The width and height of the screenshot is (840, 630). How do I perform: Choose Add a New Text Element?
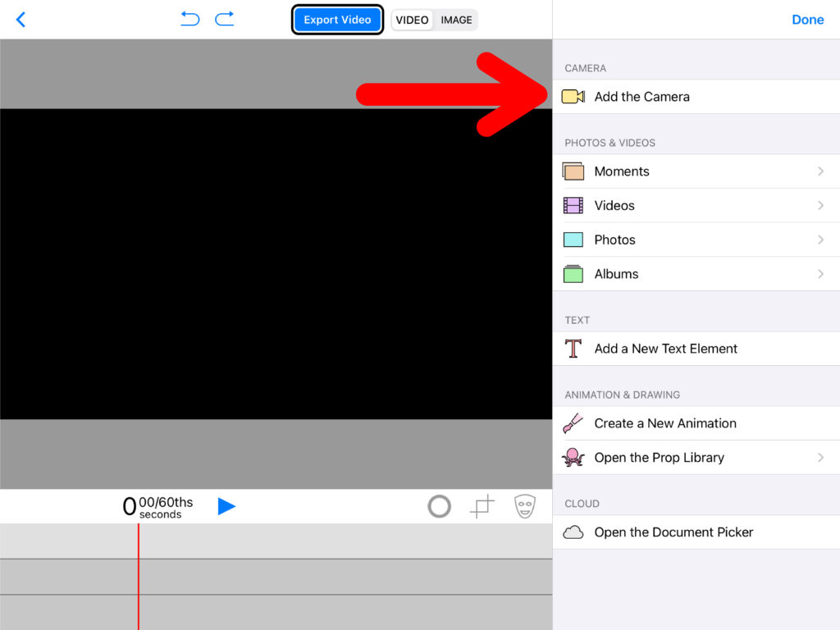tap(665, 349)
